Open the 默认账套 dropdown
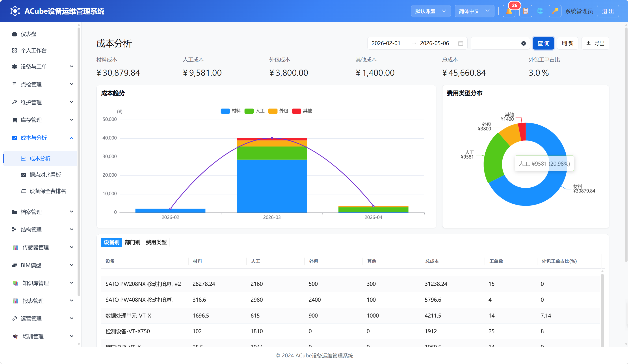The height and width of the screenshot is (364, 628). tap(431, 11)
